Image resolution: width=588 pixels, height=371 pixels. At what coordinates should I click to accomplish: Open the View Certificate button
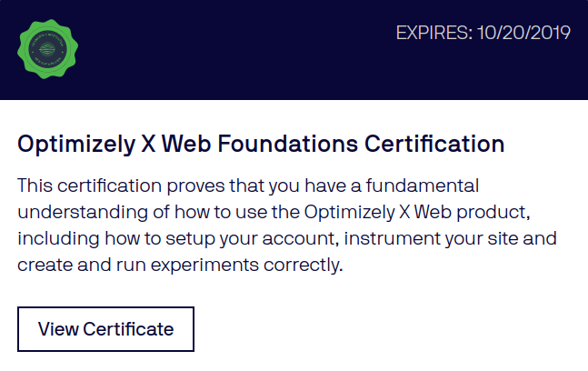[x=105, y=329]
